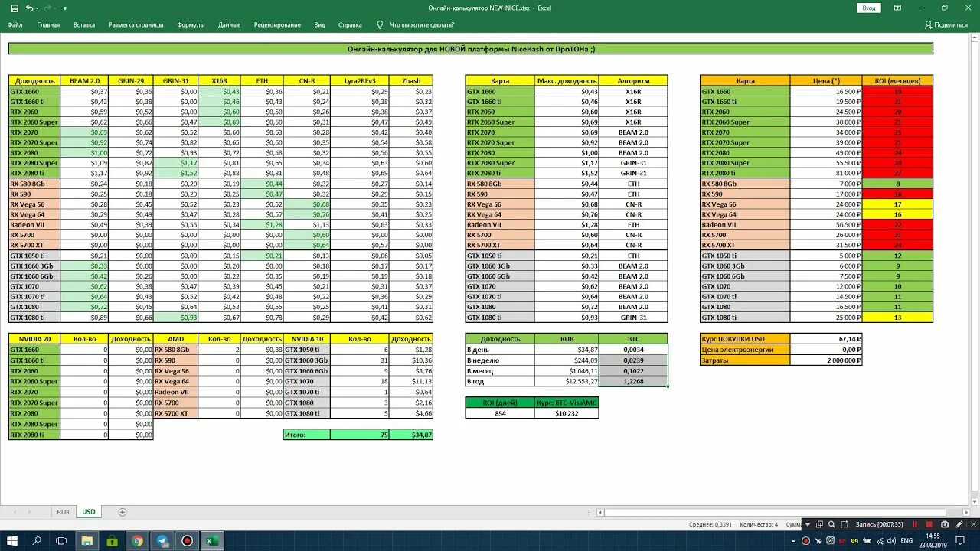Click the recorder pencil draw icon

click(959, 524)
